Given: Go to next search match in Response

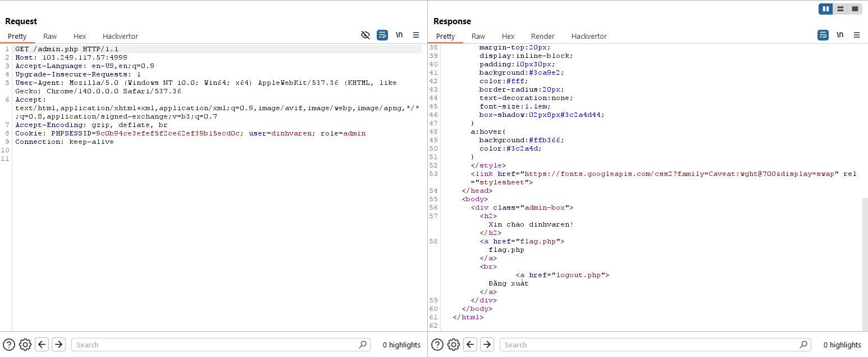Looking at the screenshot, I should click(487, 344).
